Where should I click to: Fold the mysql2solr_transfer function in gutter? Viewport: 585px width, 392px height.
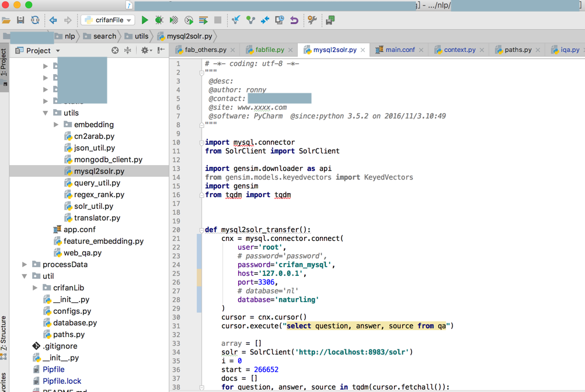click(201, 230)
